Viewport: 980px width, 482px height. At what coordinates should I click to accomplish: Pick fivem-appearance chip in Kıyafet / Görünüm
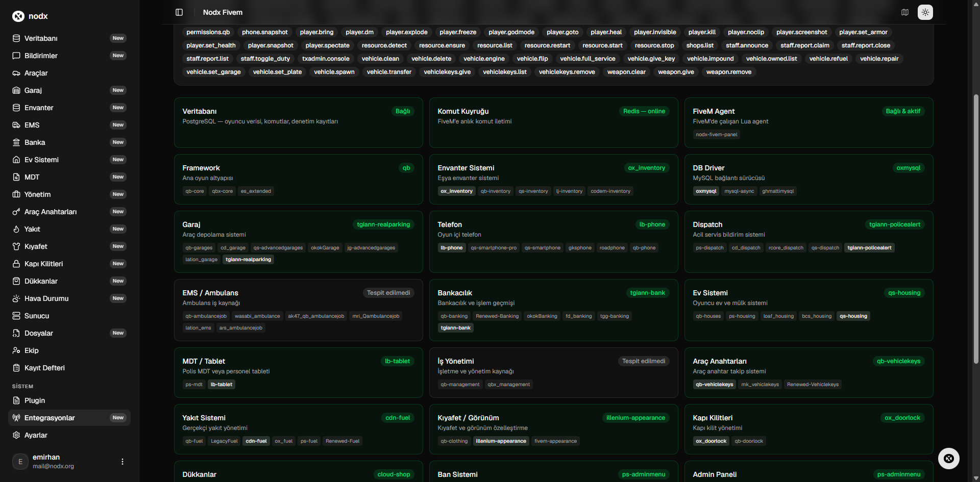pyautogui.click(x=556, y=441)
